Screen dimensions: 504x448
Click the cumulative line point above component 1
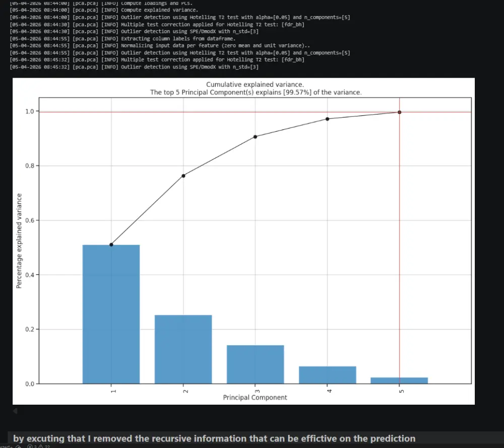(x=111, y=244)
